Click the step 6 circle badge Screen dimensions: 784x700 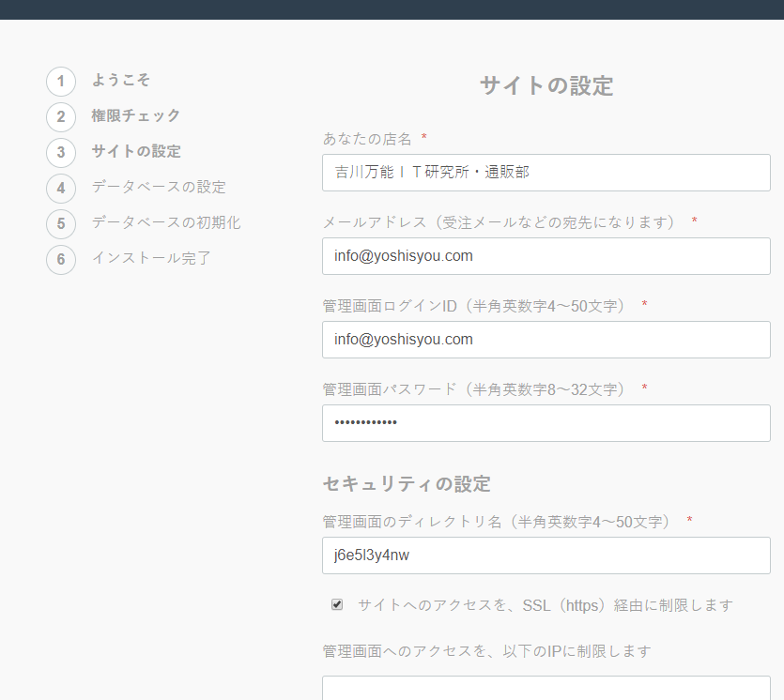tap(61, 259)
